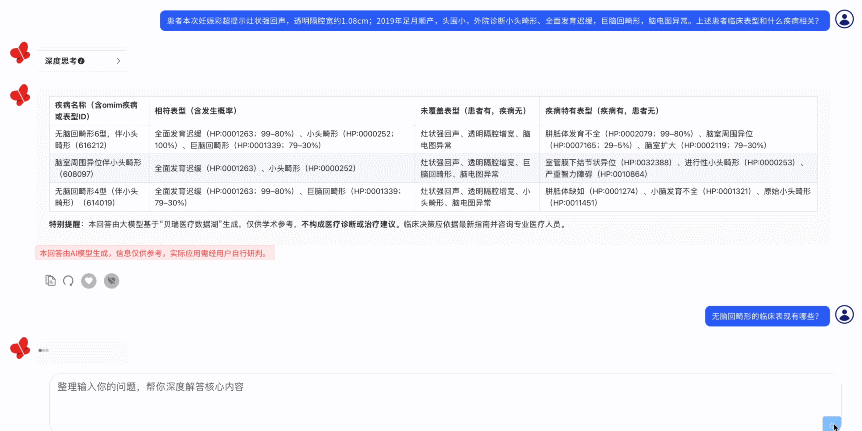This screenshot has height=431, width=862.
Task: Like the response with the heart icon
Action: (x=89, y=281)
